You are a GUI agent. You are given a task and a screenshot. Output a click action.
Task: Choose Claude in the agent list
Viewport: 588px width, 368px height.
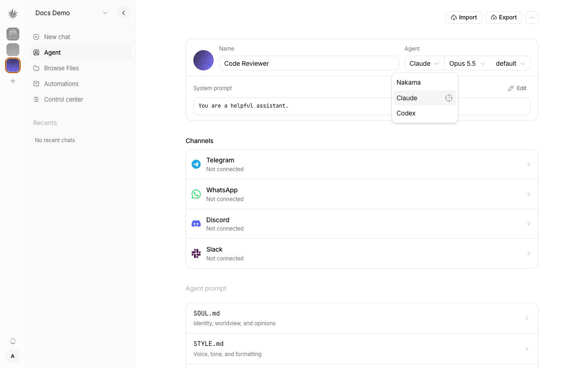pos(425,98)
